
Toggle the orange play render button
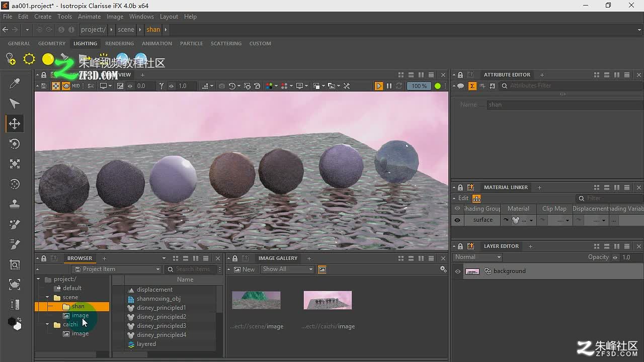379,86
